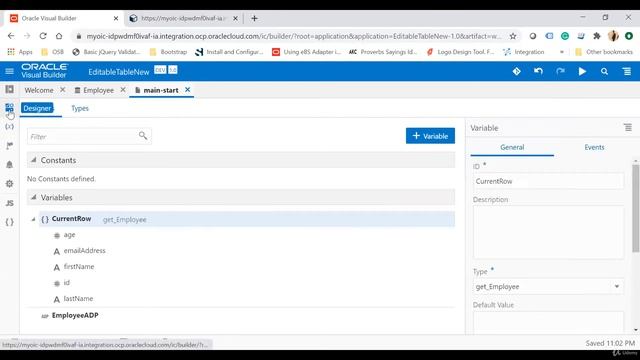Screen dimensions: 640x360
Task: Go back in browser history
Action: 11,36
